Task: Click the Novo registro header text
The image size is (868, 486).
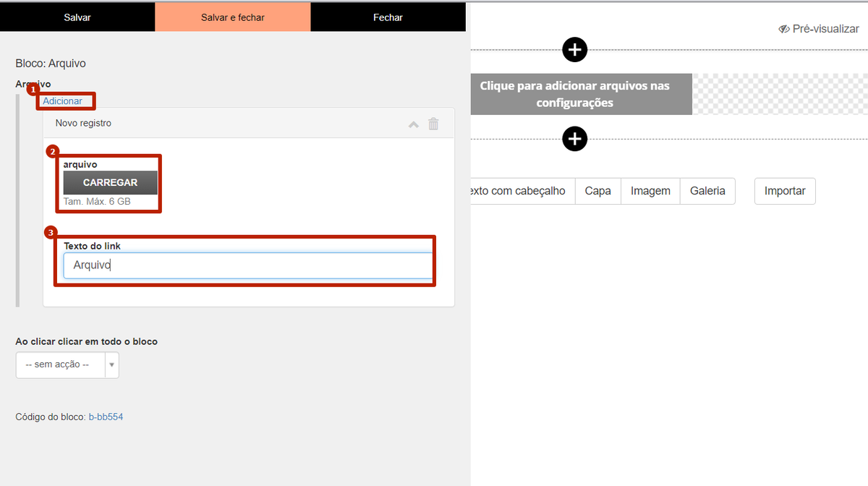Action: pyautogui.click(x=83, y=124)
